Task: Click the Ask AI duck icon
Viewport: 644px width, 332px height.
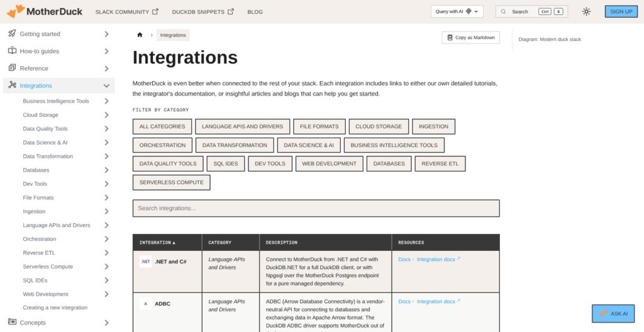Action: pos(603,314)
